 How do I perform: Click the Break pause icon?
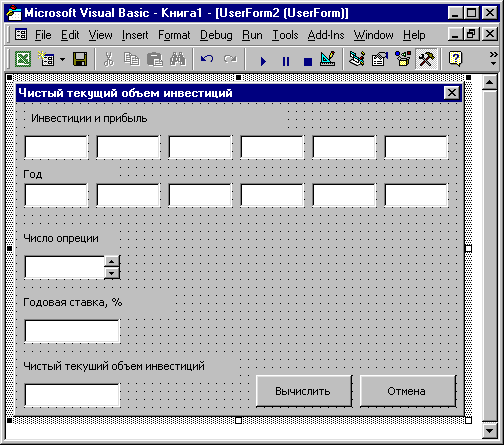click(x=286, y=61)
